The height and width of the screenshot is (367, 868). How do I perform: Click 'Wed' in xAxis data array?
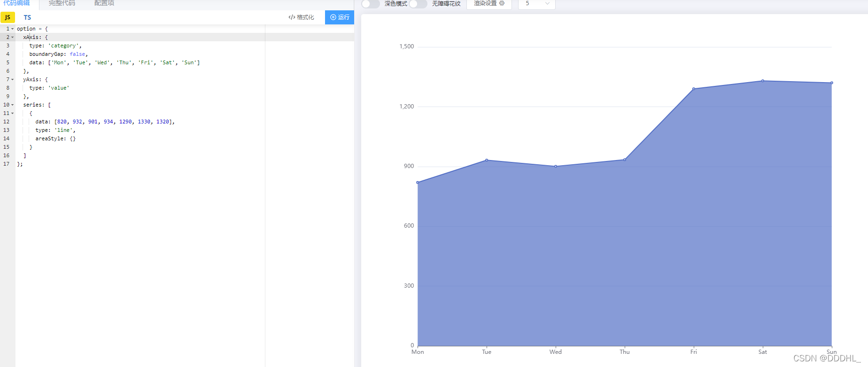[x=102, y=62]
